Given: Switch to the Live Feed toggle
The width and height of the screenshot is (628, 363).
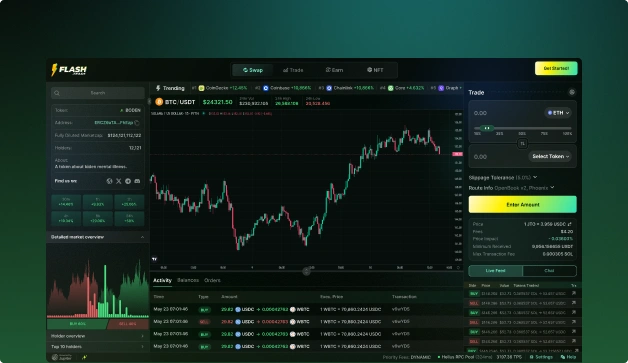Looking at the screenshot, I should point(495,271).
